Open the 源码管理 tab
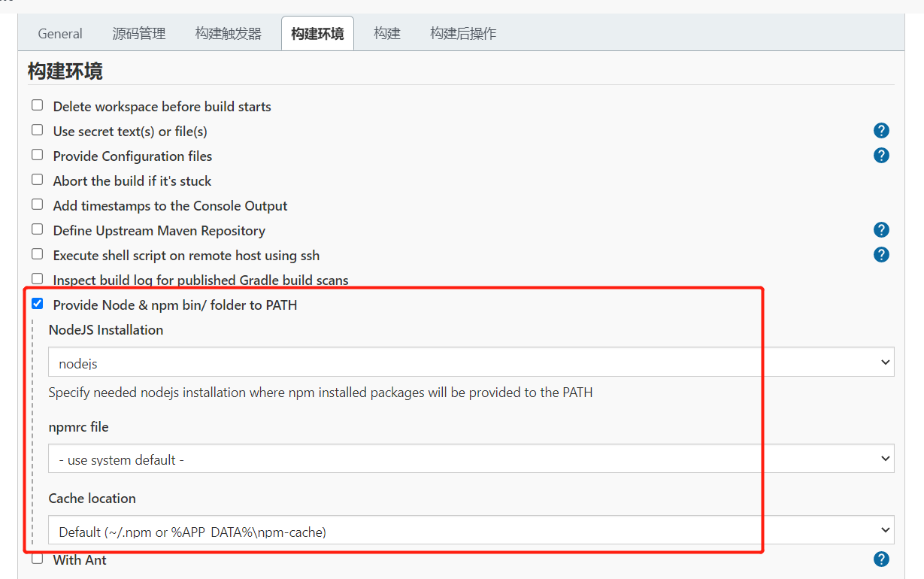The image size is (924, 579). (x=139, y=34)
